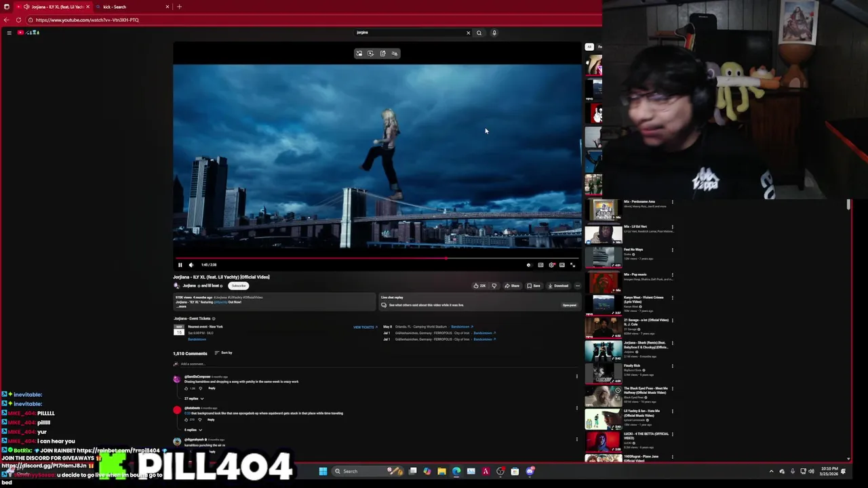The height and width of the screenshot is (488, 868).
Task: Open options for LUCKI - 4 THE BETTA
Action: (x=673, y=434)
